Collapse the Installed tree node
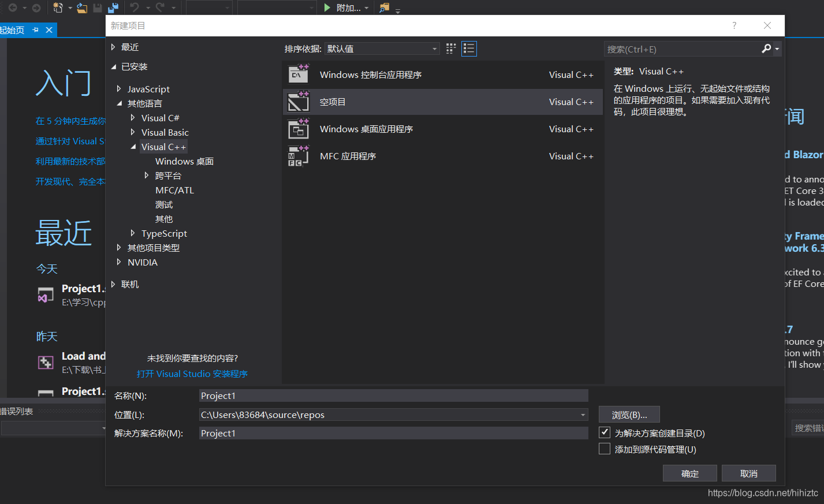Viewport: 824px width, 504px height. (x=113, y=67)
